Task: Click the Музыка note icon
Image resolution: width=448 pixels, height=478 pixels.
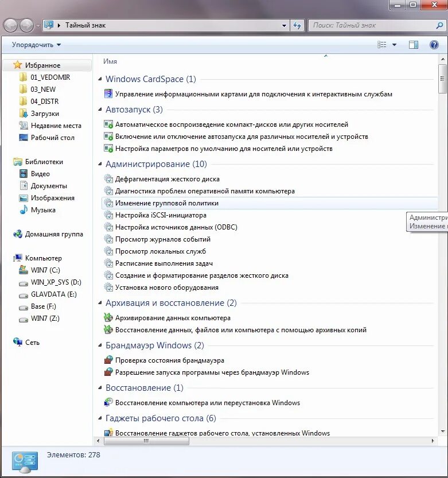Action: point(23,209)
